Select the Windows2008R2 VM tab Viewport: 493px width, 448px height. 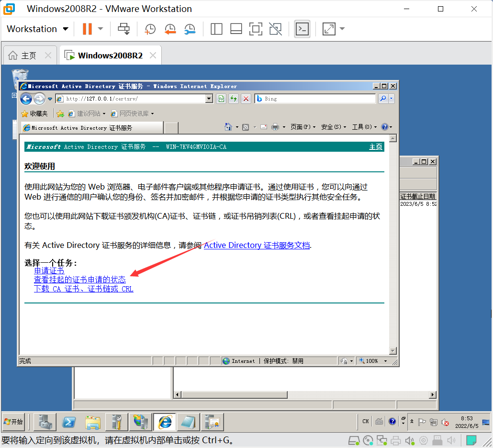pyautogui.click(x=110, y=56)
